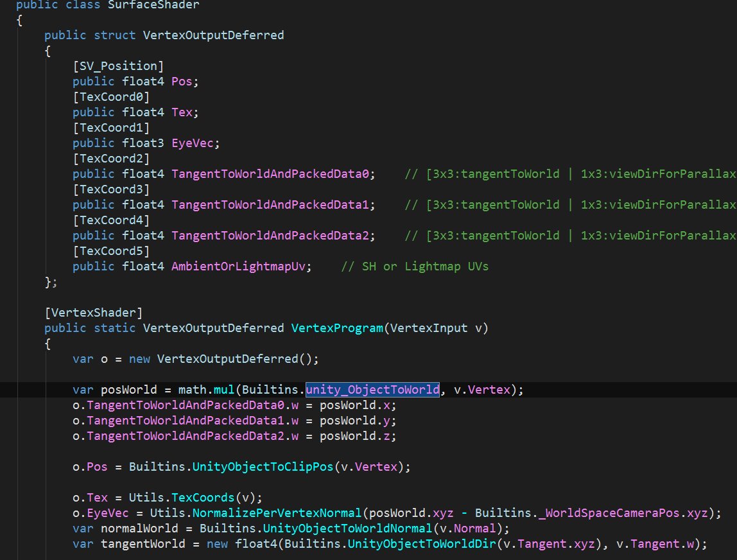Click the VertexProgram method name
The image size is (737, 560).
337,328
